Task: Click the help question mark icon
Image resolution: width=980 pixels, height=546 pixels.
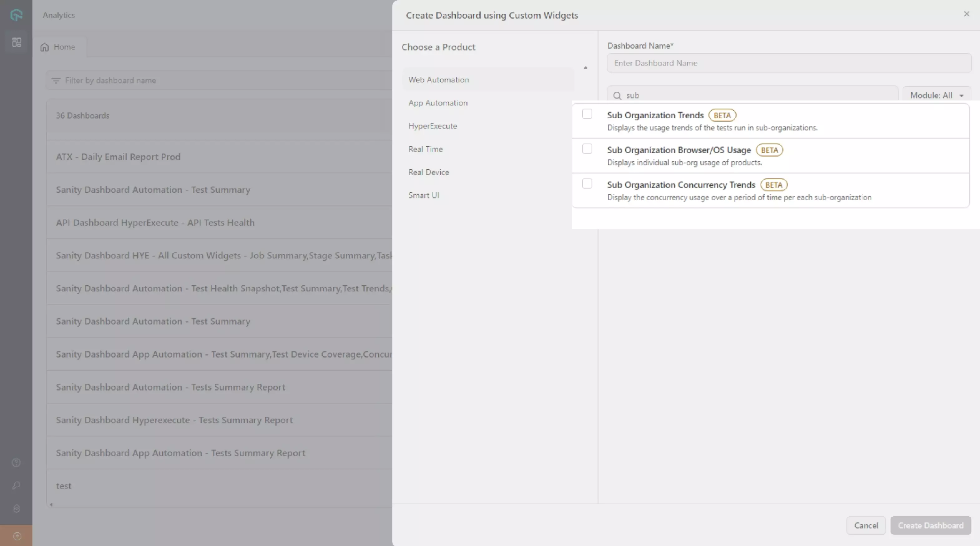Action: [16, 462]
